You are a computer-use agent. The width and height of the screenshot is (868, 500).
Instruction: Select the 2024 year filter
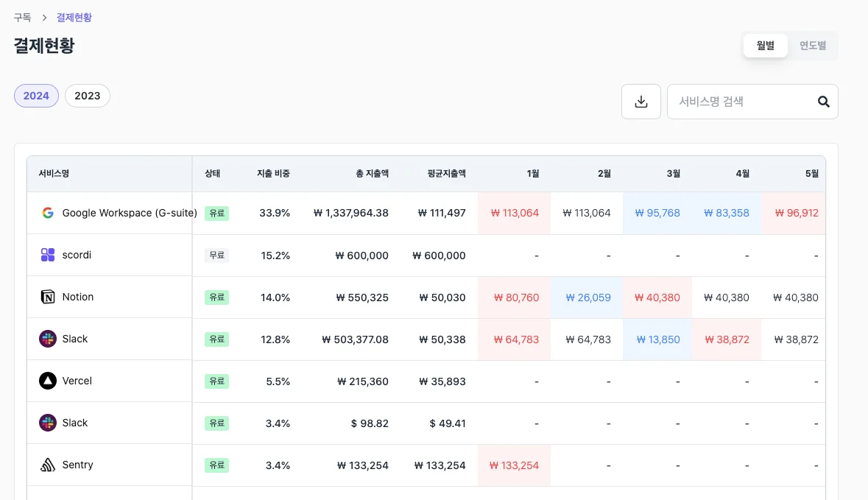click(x=36, y=96)
